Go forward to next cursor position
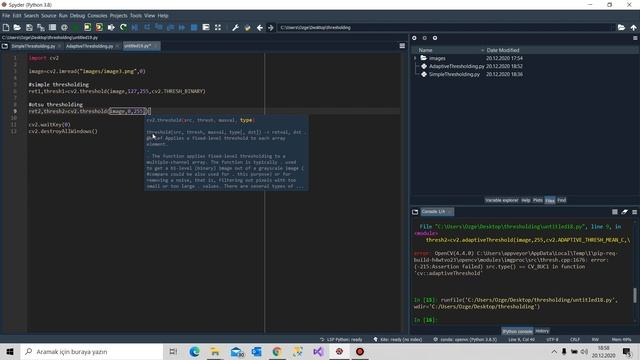The width and height of the screenshot is (640, 360). [x=271, y=27]
